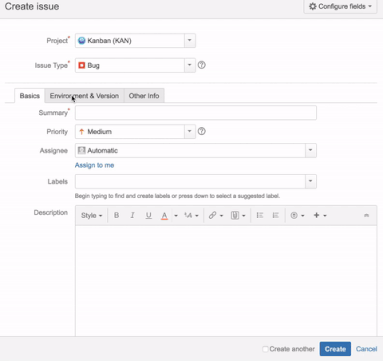Screen dimensions: 383x361
Task: Click inside the Description text area
Action: coord(226,281)
